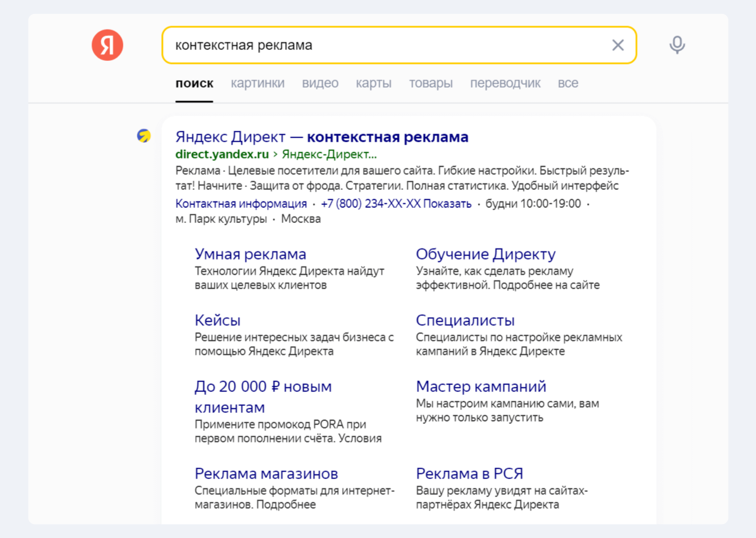Activate voice search microphone icon
Image resolution: width=756 pixels, height=538 pixels.
(x=677, y=45)
